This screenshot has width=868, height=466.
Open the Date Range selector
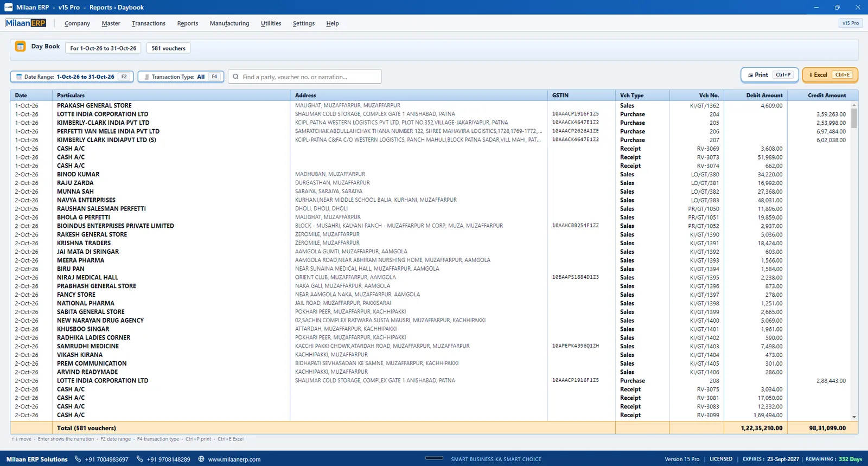(72, 77)
